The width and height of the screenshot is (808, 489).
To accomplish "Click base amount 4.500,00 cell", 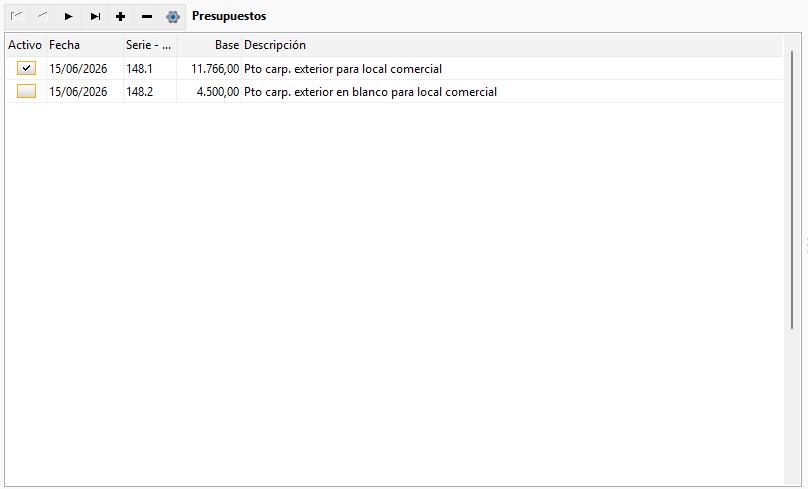I will (209, 92).
